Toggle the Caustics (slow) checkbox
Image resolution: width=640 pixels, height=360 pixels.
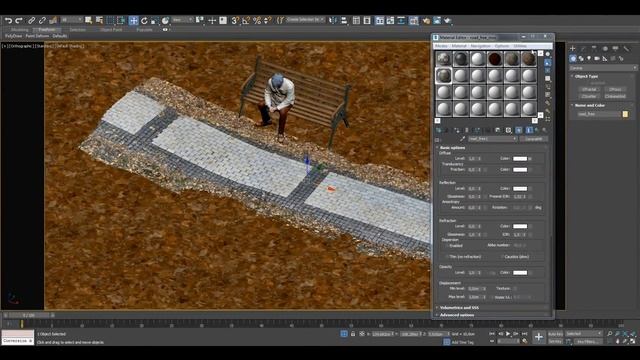click(502, 257)
